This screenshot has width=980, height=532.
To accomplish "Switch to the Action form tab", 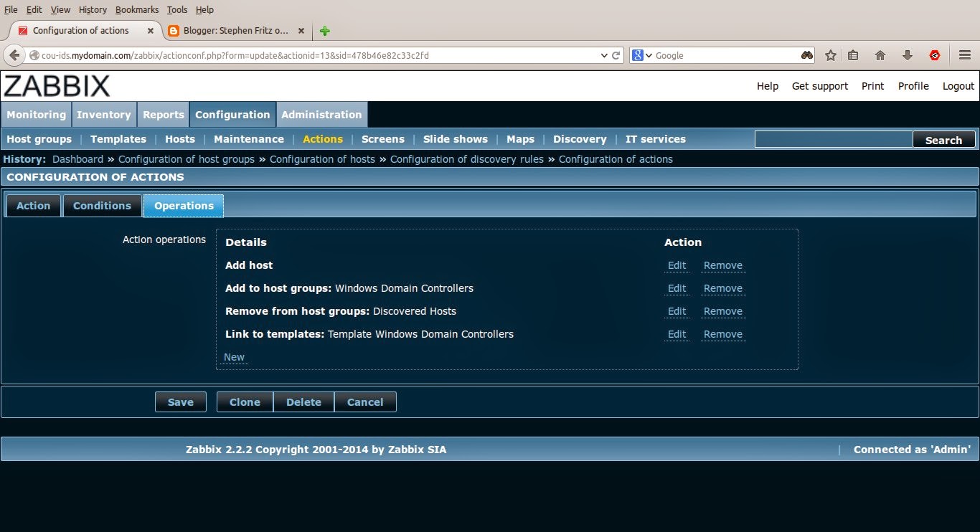I will pyautogui.click(x=34, y=206).
